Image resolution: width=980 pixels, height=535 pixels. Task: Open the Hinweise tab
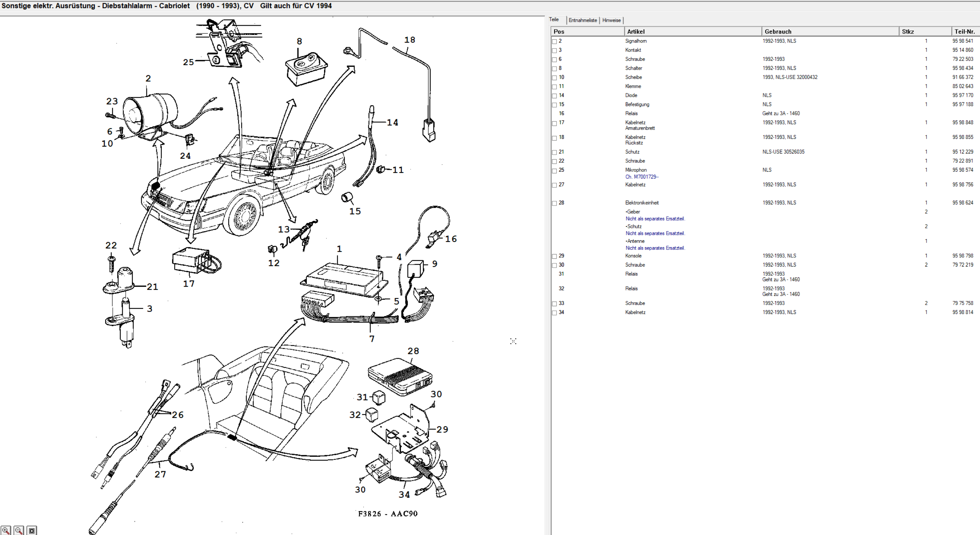point(611,20)
